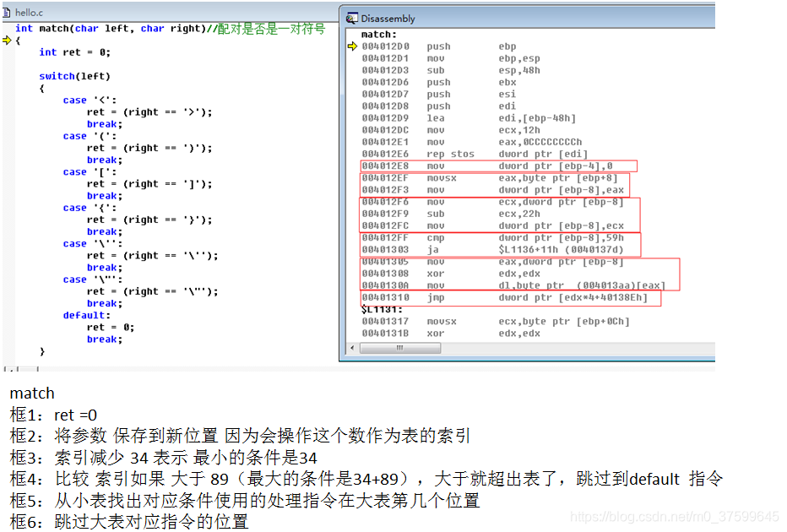The height and width of the screenshot is (532, 787).
Task: Click the "case '(':" source line
Action: point(90,137)
